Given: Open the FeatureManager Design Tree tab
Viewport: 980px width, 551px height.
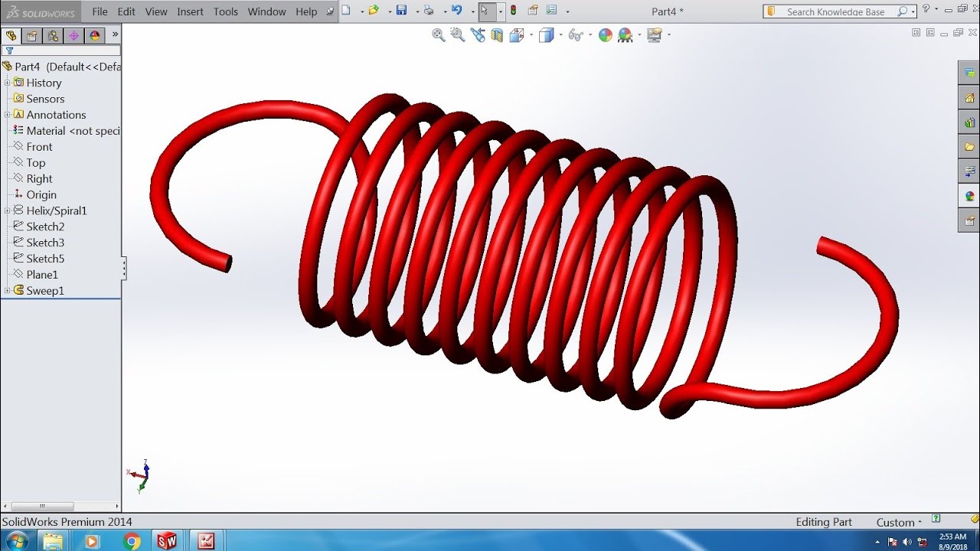Looking at the screenshot, I should point(11,35).
